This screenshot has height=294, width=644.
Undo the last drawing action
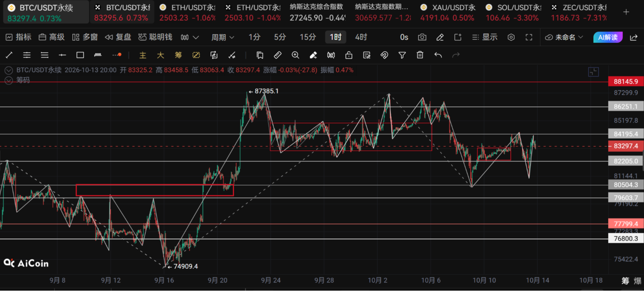pyautogui.click(x=438, y=55)
